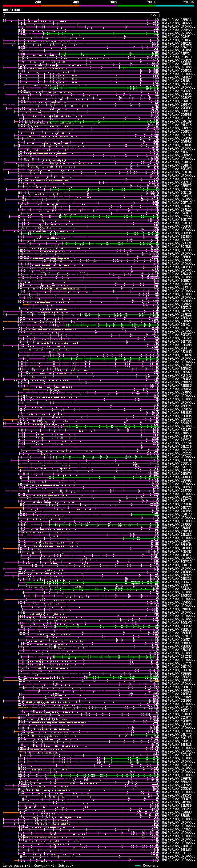Screen dimensions: 197x868
Task: Click the UniRef100_B6K976 label
Action: point(177,128)
